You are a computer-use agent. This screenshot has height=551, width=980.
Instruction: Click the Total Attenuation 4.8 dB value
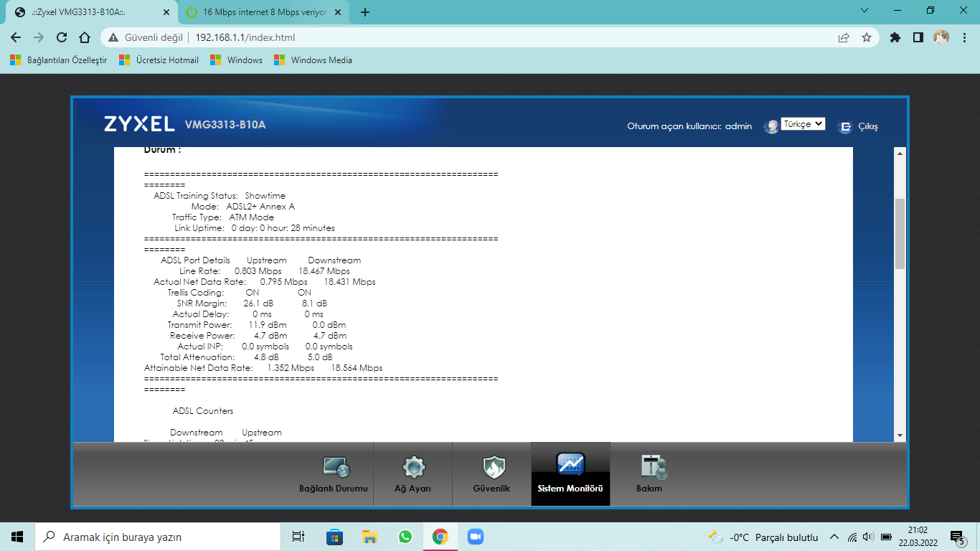coord(266,357)
